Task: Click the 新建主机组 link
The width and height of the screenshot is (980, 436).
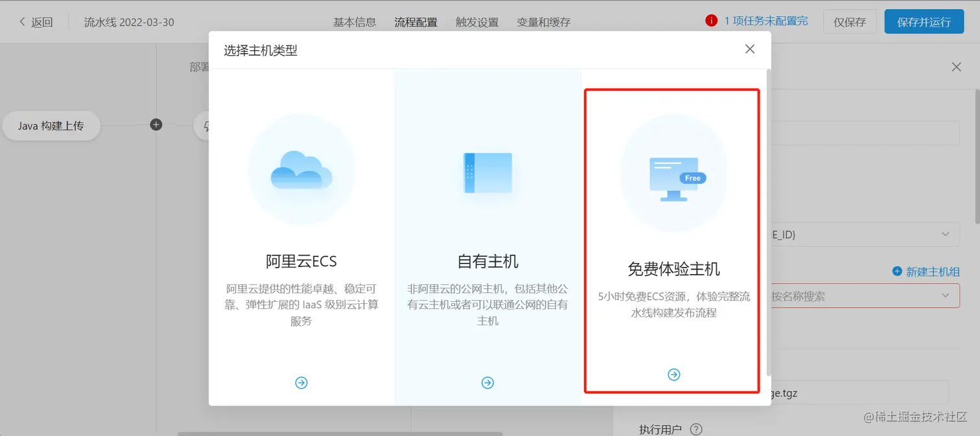Action: coord(926,271)
